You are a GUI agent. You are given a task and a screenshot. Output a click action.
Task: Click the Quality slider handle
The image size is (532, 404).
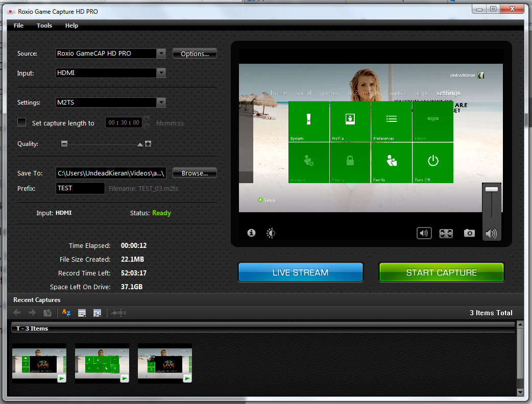[x=140, y=144]
